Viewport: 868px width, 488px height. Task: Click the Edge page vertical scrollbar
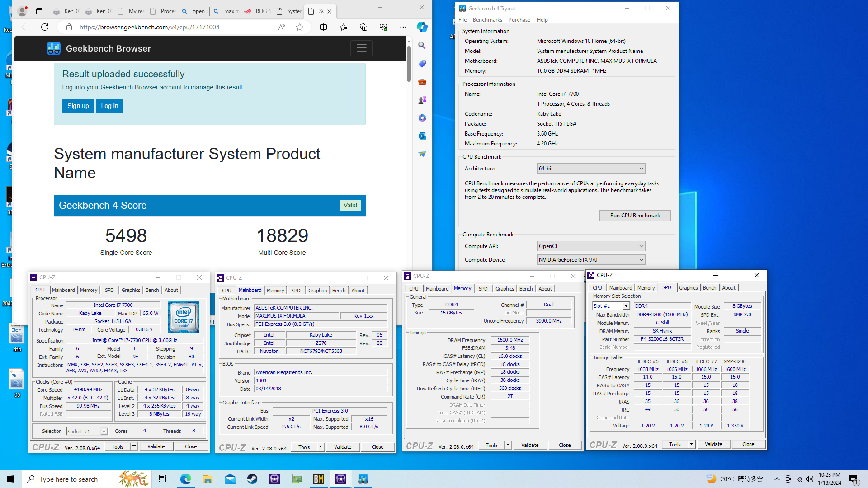click(409, 64)
